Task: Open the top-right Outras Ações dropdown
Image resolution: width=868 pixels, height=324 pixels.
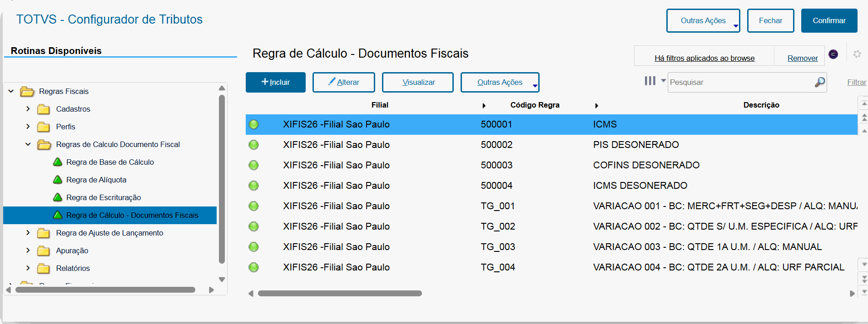Action: (703, 21)
